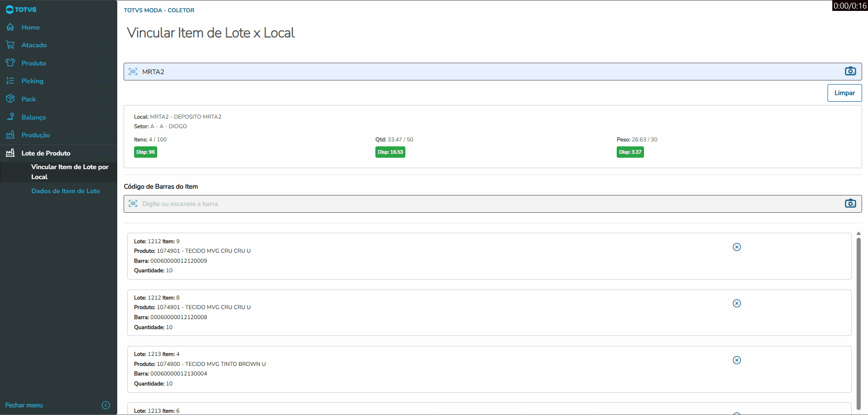Click the Código de Barras do Item label
The height and width of the screenshot is (415, 868).
point(161,186)
